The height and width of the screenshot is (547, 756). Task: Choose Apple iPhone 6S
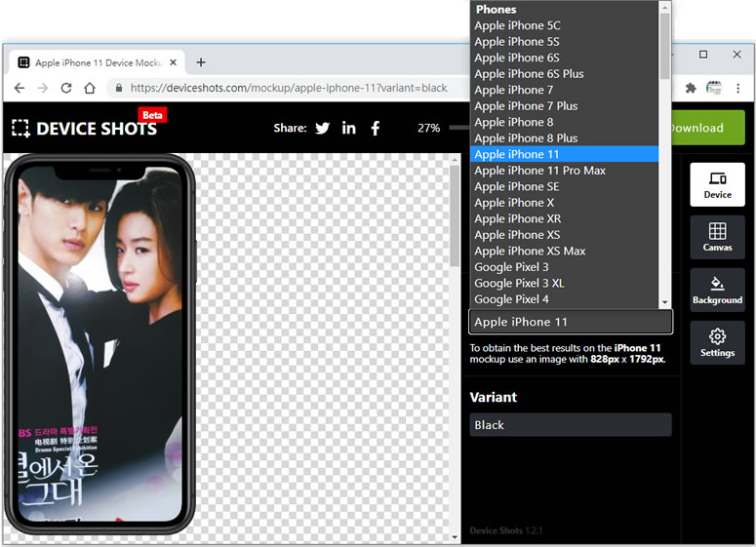564,58
